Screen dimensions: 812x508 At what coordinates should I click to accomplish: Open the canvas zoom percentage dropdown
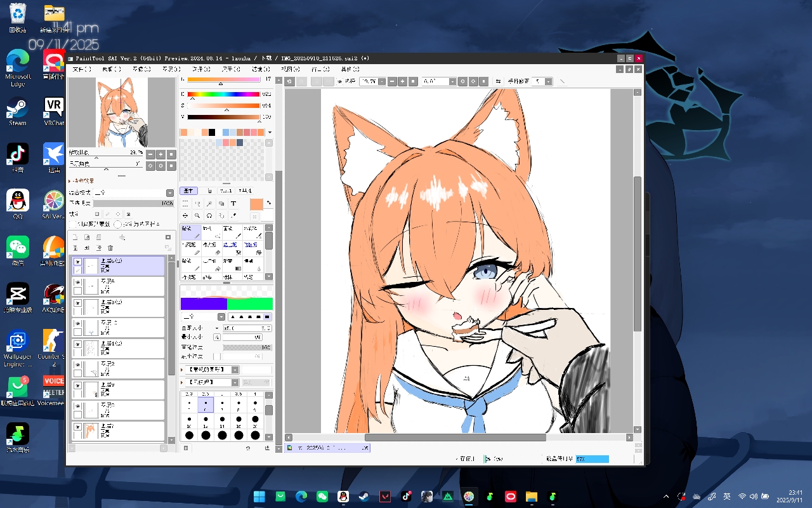pos(384,81)
